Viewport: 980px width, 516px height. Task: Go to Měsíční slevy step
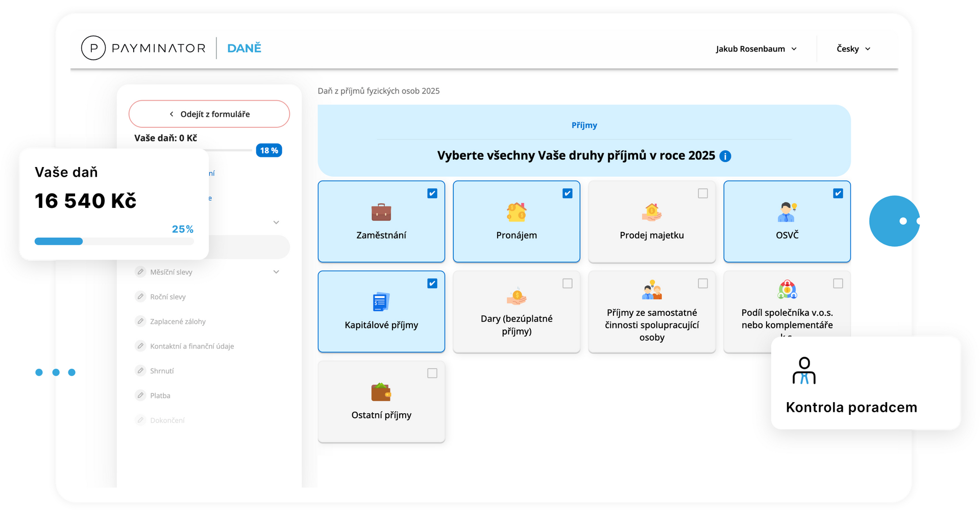point(171,272)
